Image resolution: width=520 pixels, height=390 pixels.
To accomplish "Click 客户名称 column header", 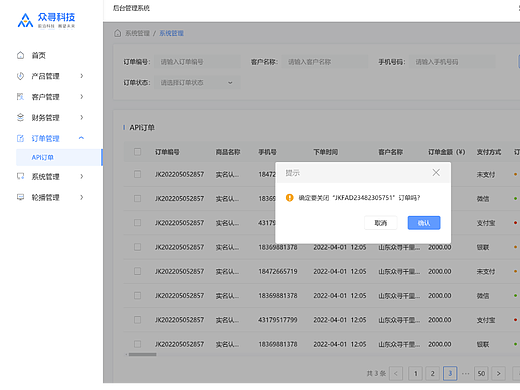I will 391,152.
